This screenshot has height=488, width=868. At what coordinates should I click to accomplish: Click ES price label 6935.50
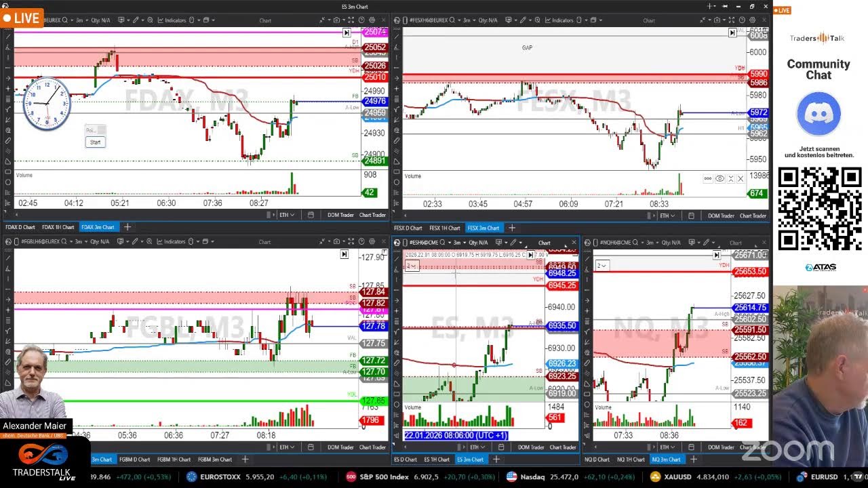coord(561,326)
